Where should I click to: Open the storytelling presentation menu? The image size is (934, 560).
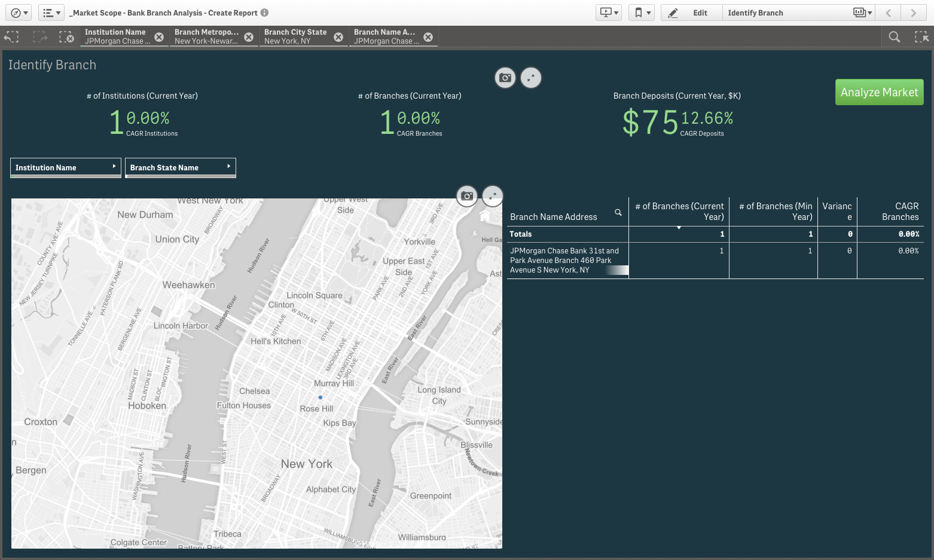609,13
